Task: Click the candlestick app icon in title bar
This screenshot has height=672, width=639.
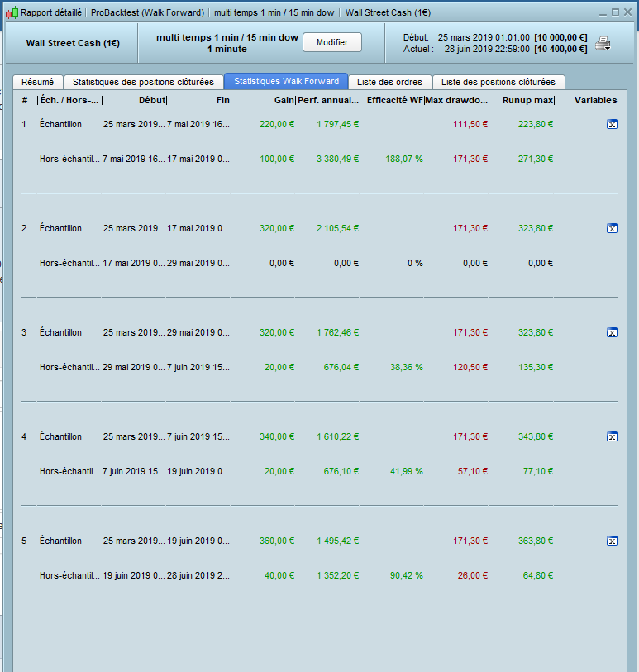Action: pos(12,13)
